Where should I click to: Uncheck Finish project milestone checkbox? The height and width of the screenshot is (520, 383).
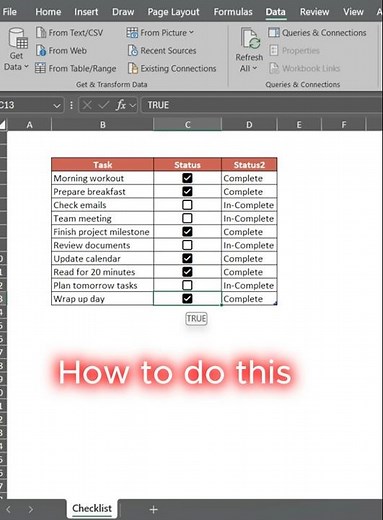(187, 232)
